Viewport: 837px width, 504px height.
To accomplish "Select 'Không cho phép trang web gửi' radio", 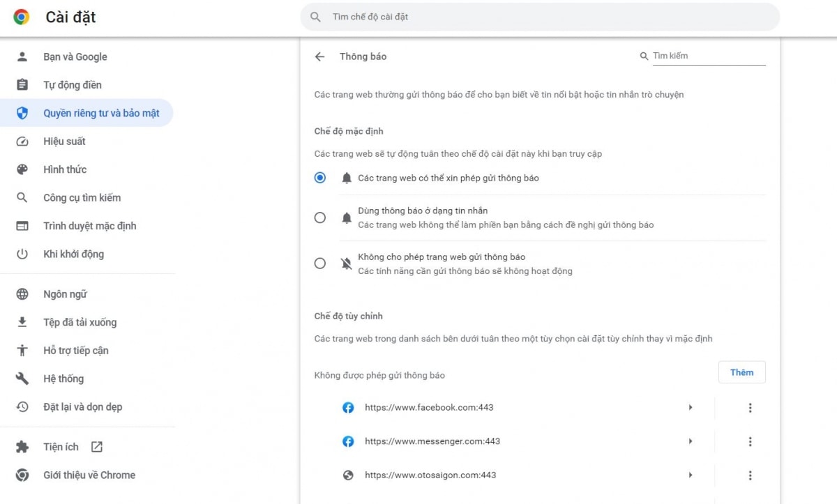I will pos(320,264).
